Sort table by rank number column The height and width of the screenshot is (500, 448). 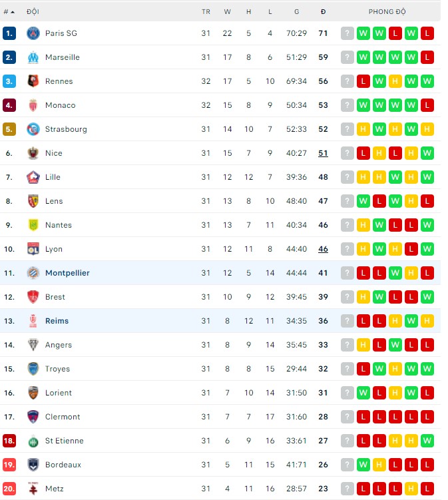9,12
